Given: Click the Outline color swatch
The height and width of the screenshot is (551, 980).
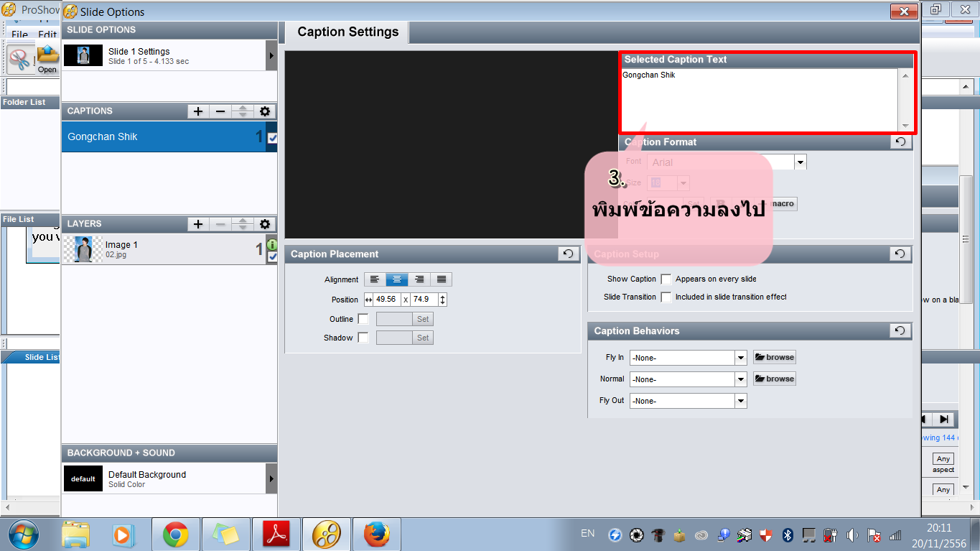Looking at the screenshot, I should click(394, 319).
